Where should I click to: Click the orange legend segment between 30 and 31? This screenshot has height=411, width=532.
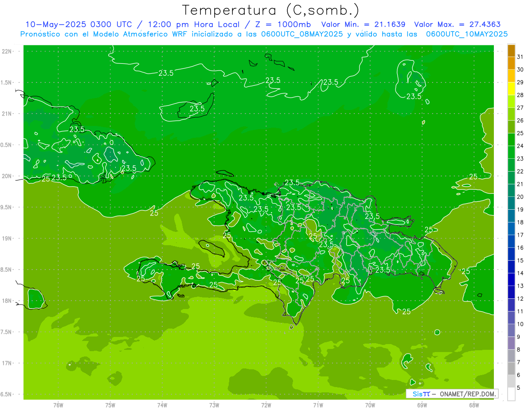click(511, 63)
